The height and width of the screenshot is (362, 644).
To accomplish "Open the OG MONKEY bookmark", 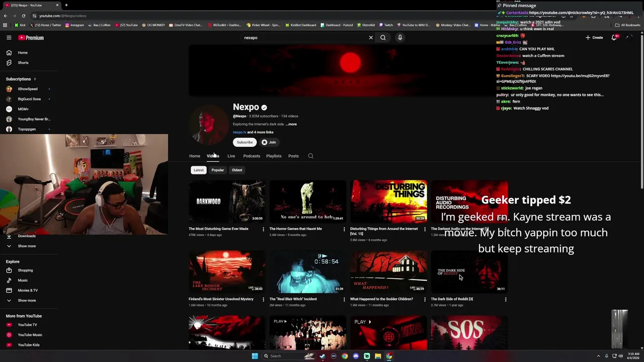I will coord(153,25).
